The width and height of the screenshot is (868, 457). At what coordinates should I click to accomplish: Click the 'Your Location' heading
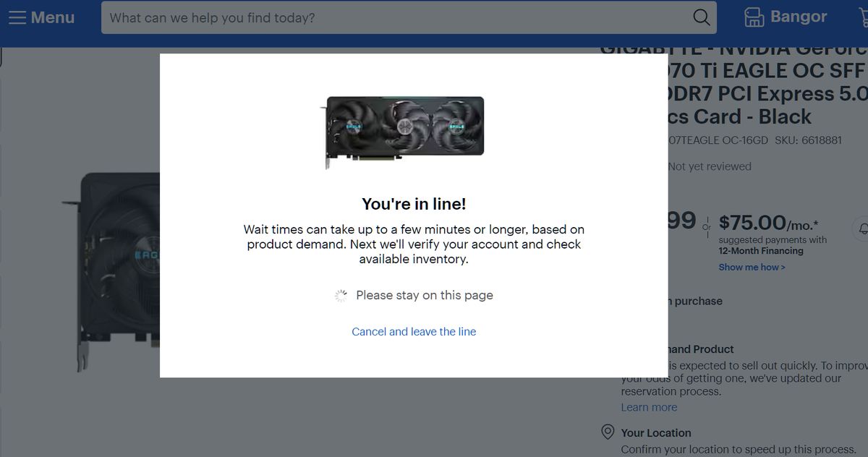click(656, 432)
